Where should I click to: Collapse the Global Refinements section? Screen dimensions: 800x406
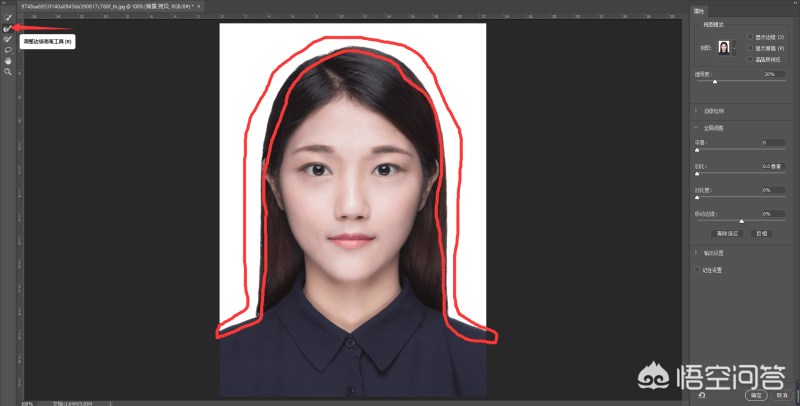click(696, 128)
